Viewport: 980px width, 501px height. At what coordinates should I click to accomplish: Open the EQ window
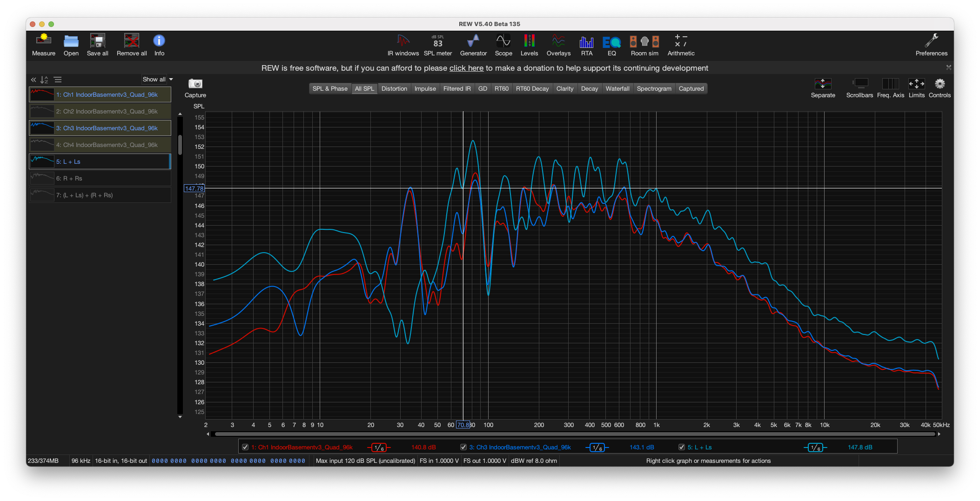(x=611, y=45)
